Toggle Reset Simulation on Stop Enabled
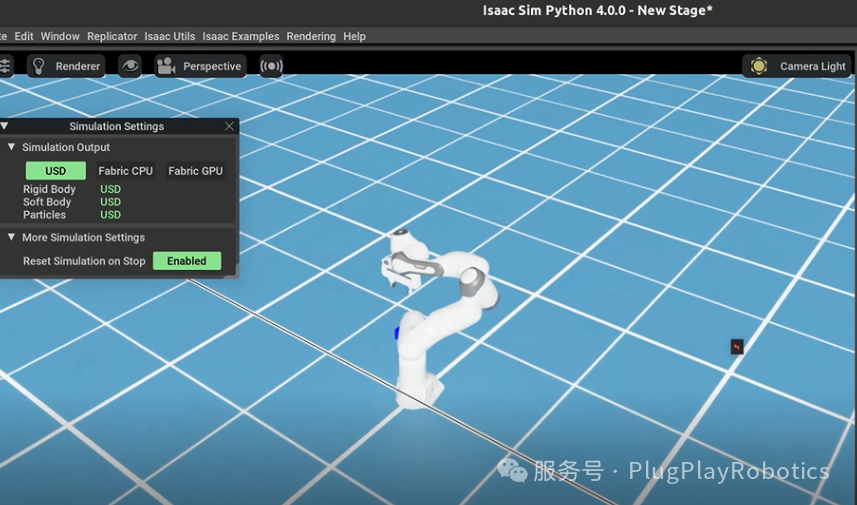Screen dimensions: 857x505 click(x=187, y=261)
